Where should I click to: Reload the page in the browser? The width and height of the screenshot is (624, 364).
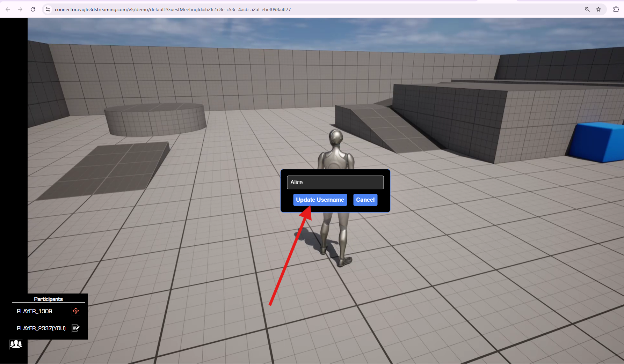tap(33, 9)
